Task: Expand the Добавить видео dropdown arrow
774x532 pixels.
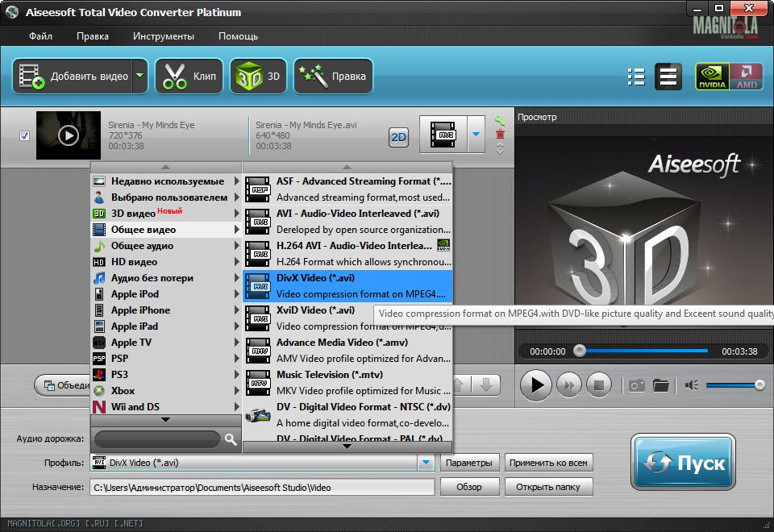Action: (140, 77)
